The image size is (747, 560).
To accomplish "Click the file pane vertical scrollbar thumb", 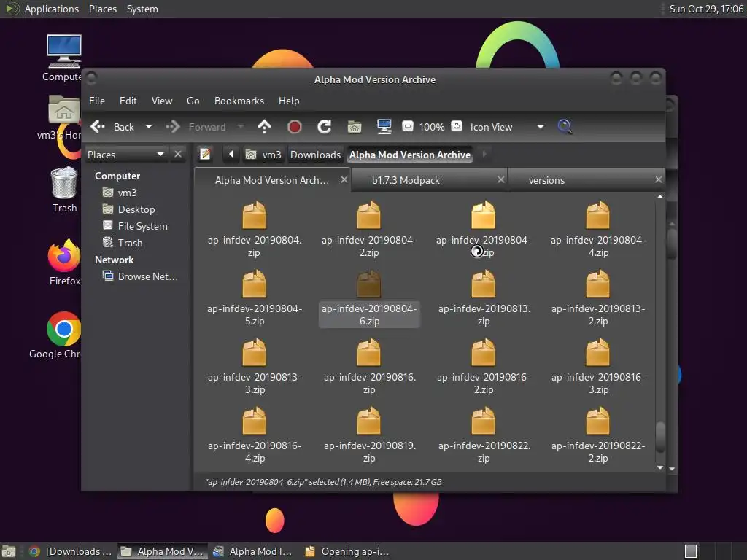I will [660, 437].
